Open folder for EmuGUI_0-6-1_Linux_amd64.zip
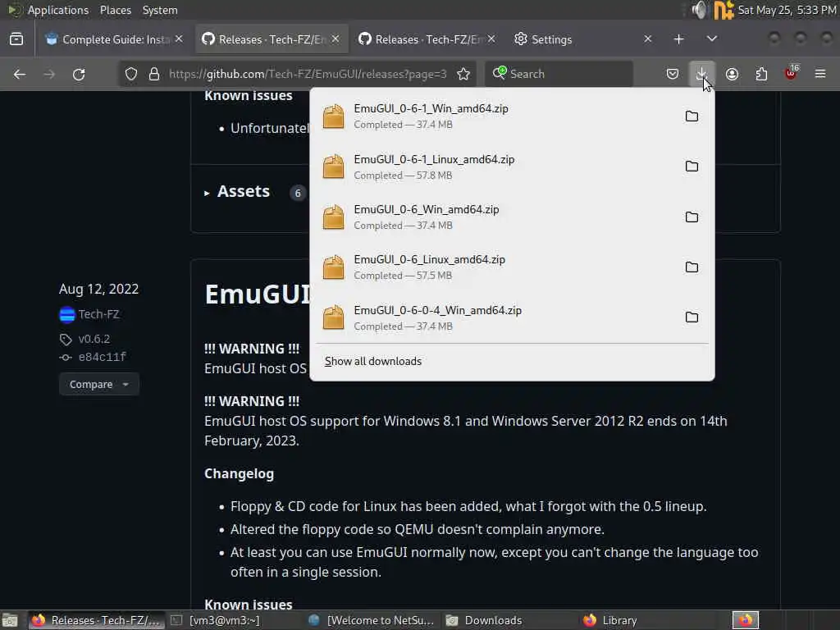Image resolution: width=840 pixels, height=630 pixels. (692, 167)
